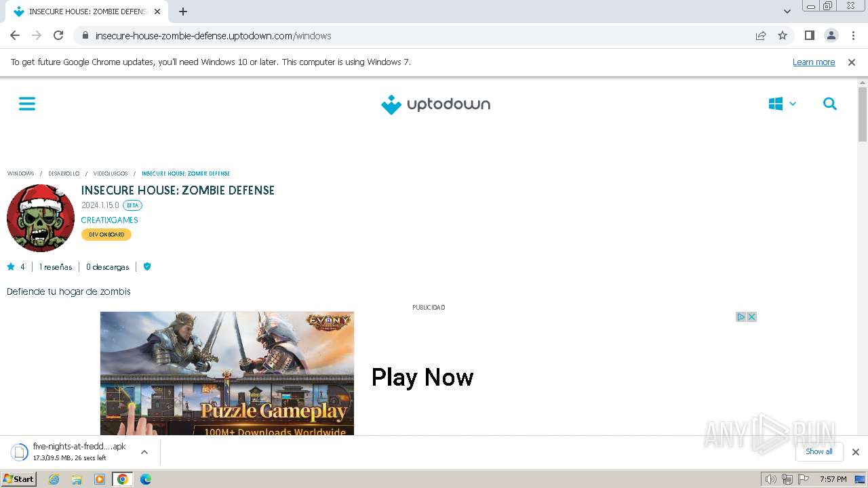
Task: Open the site search magnifier
Action: click(830, 104)
